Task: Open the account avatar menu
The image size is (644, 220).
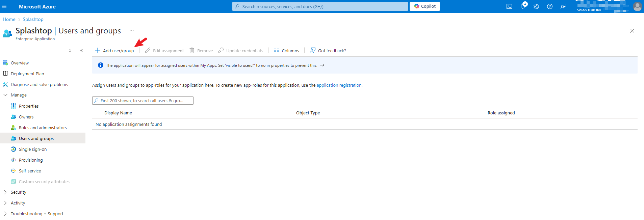Action: coord(638,6)
